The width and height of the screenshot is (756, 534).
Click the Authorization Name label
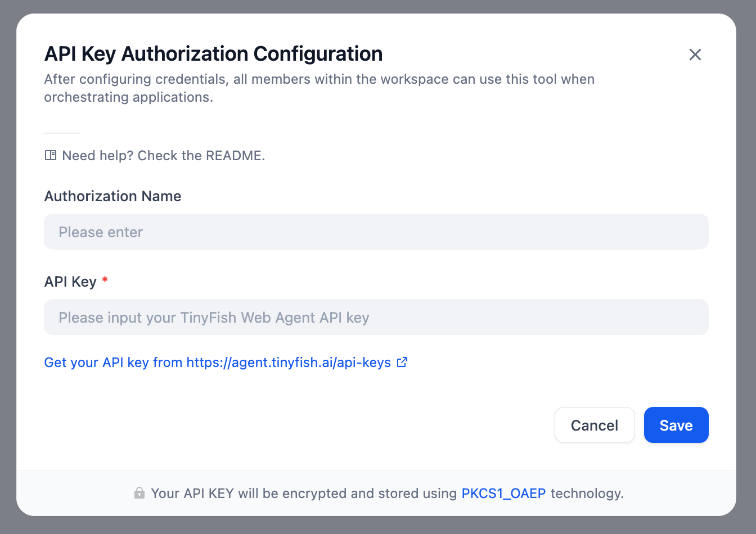(x=112, y=196)
